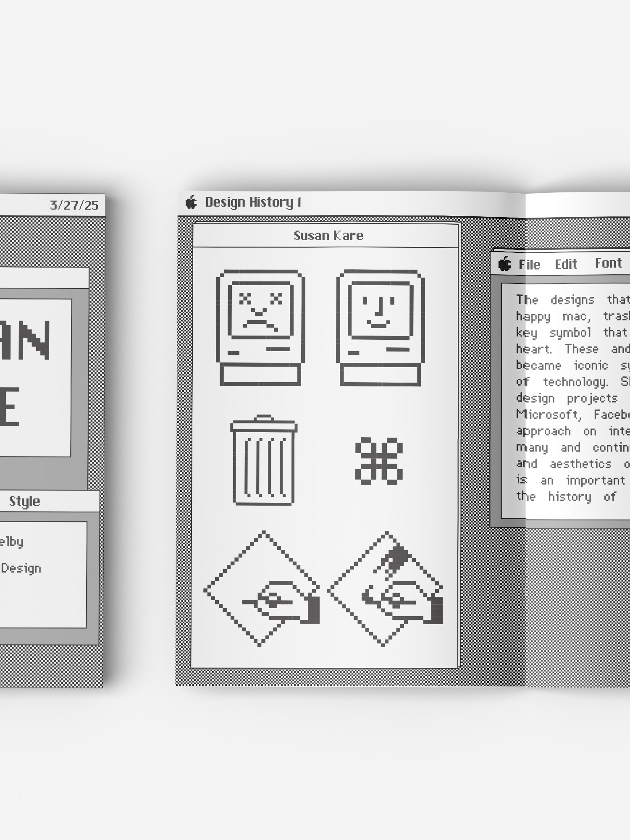The height and width of the screenshot is (840, 630).
Task: Click the Apple logo next to File menu
Action: (x=504, y=264)
